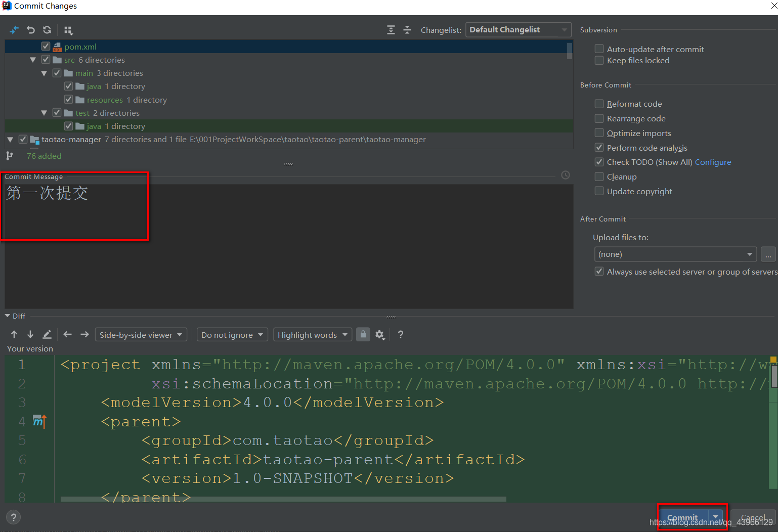Screen dimensions: 778x532
Task: Enable Update copyright option
Action: click(x=599, y=191)
